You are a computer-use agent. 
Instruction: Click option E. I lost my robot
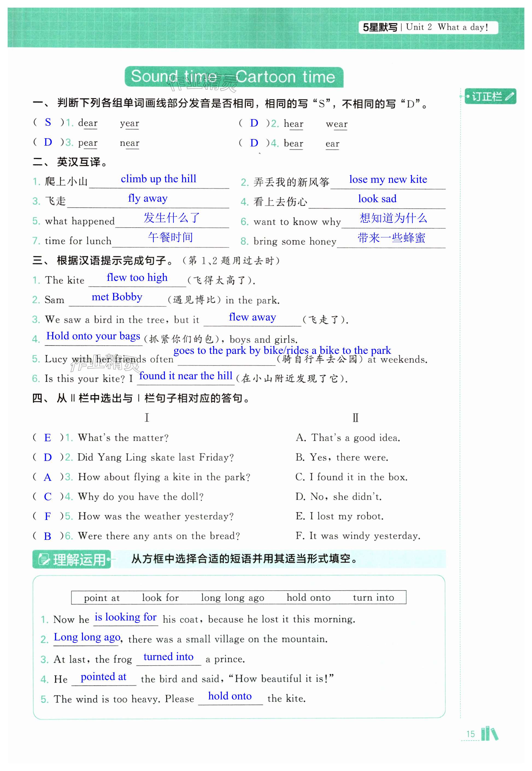[339, 516]
